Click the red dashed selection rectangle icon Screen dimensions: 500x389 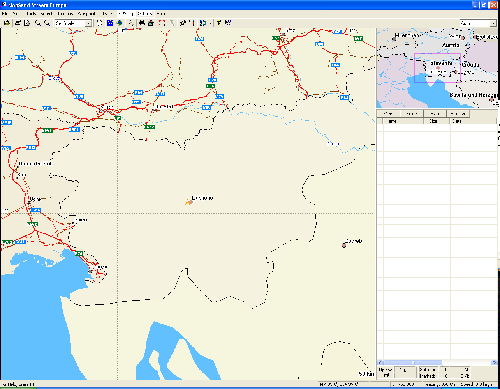pos(162,23)
